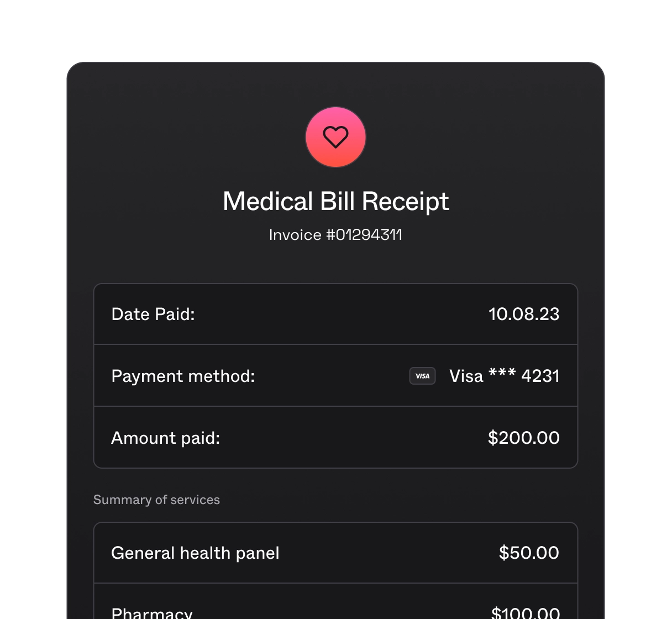The width and height of the screenshot is (672, 619).
Task: Expand the Summary of services section
Action: pos(156,500)
